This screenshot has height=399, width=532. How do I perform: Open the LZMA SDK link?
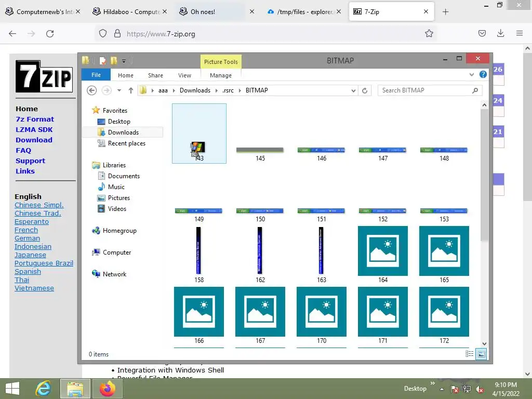tap(34, 129)
